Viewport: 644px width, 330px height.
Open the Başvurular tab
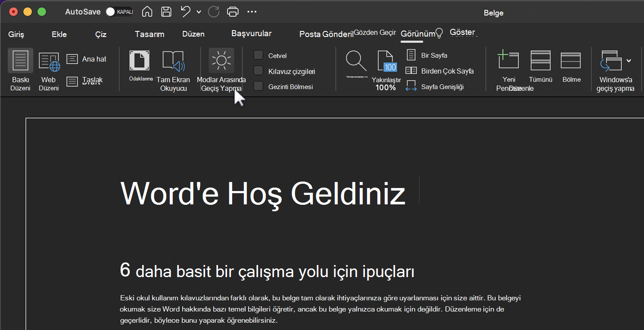pos(252,34)
